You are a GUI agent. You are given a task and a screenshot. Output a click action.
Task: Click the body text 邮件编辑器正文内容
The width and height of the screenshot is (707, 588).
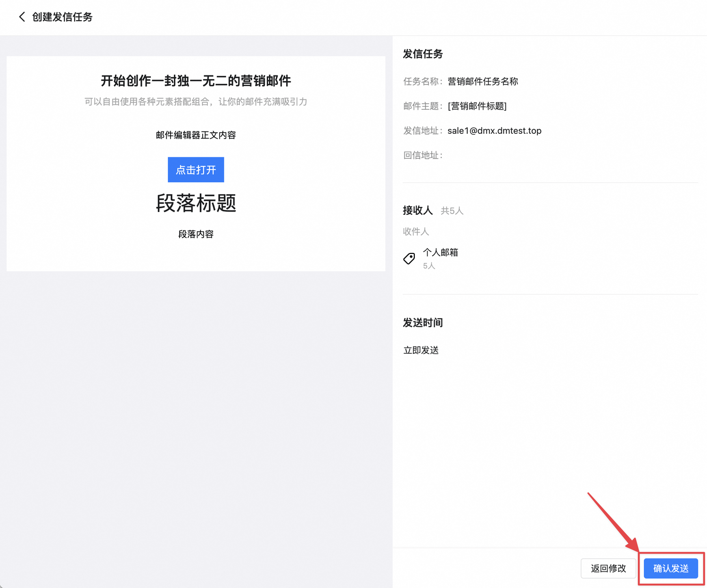[196, 135]
